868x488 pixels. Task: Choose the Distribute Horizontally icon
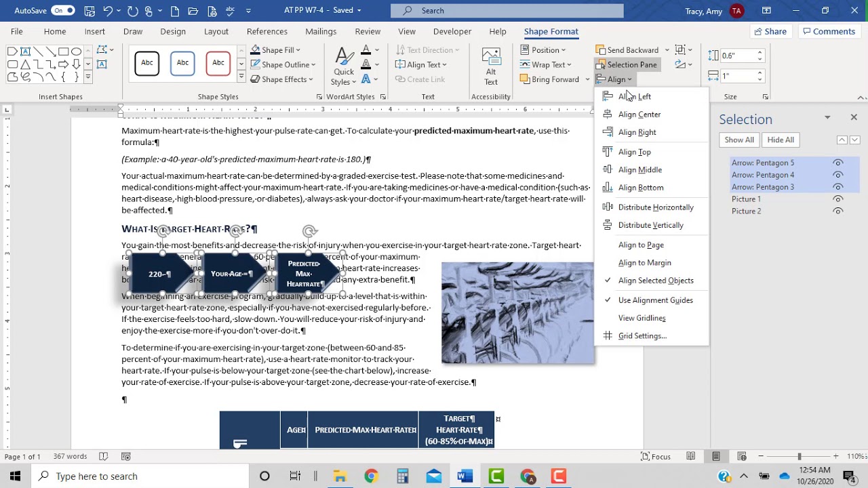click(x=607, y=207)
